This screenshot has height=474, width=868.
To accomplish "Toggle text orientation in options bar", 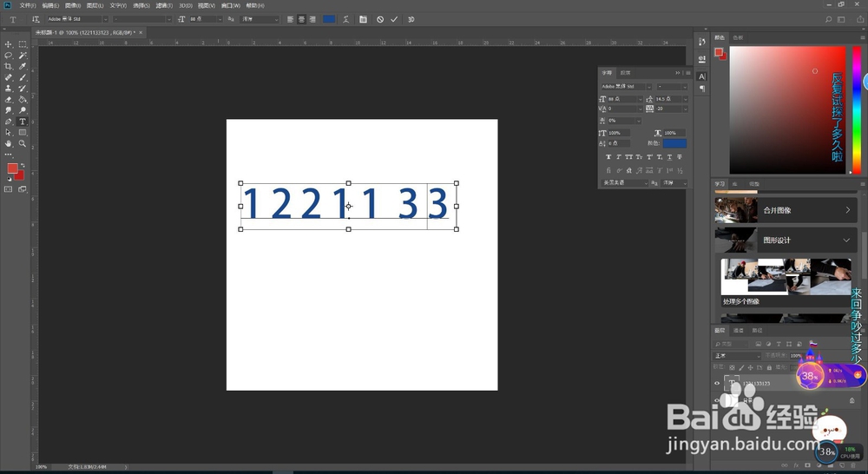I will 36,19.
